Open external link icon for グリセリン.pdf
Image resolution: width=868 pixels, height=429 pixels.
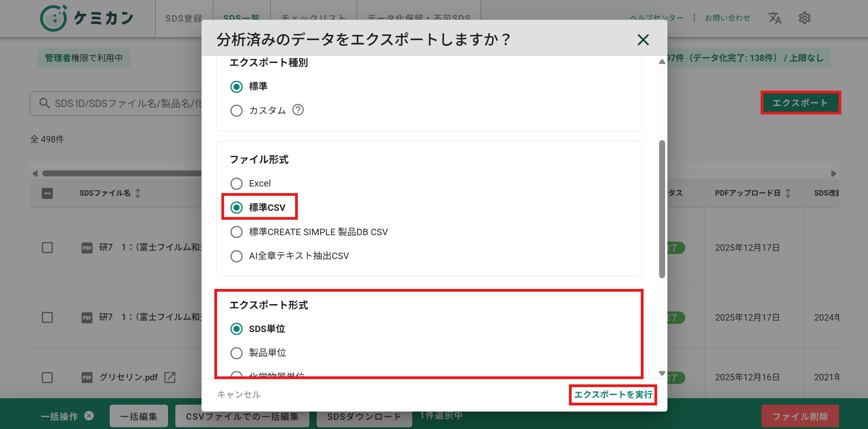pyautogui.click(x=170, y=377)
